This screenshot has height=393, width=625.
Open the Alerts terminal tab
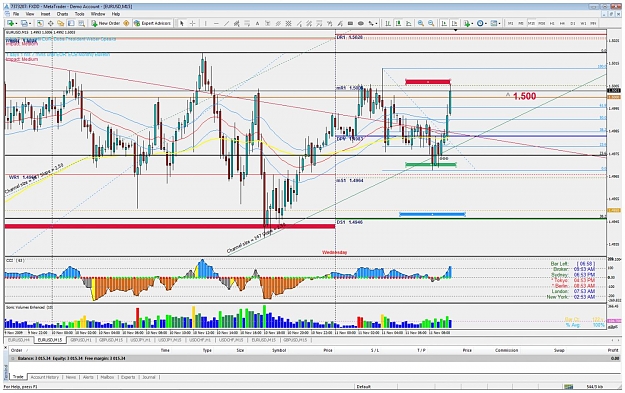88,377
